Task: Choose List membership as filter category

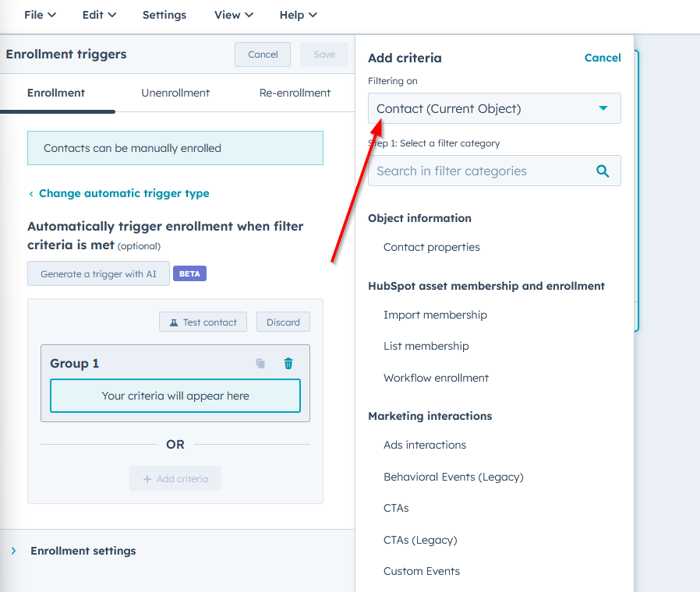Action: [x=426, y=346]
